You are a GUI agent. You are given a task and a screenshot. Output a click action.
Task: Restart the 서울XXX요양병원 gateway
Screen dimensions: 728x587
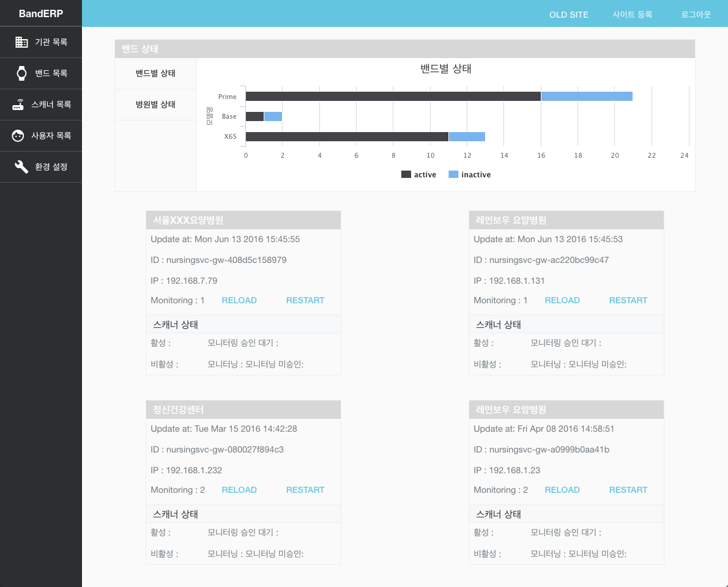(x=305, y=300)
